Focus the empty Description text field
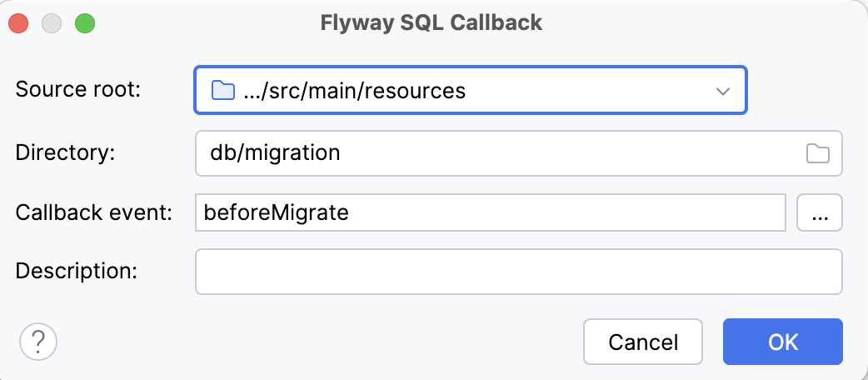 coord(518,272)
